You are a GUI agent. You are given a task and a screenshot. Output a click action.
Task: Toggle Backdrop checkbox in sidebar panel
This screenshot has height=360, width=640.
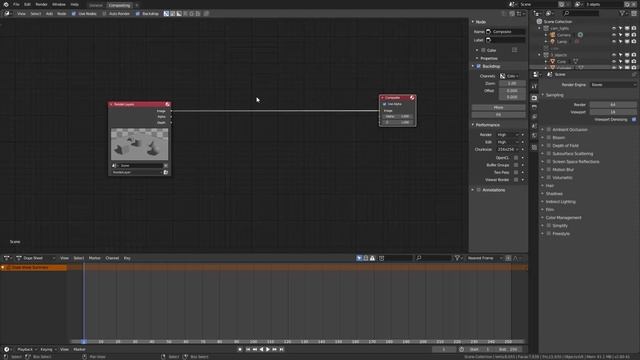[478, 66]
